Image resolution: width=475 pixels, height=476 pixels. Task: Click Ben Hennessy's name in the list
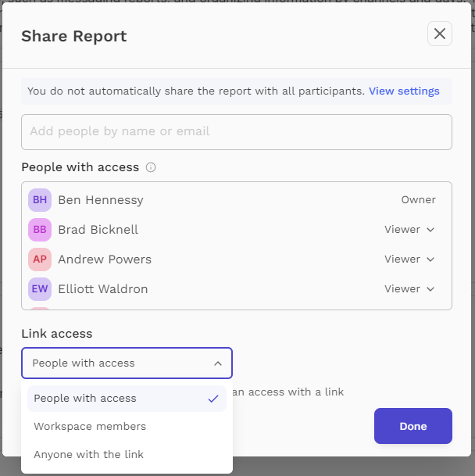(101, 200)
